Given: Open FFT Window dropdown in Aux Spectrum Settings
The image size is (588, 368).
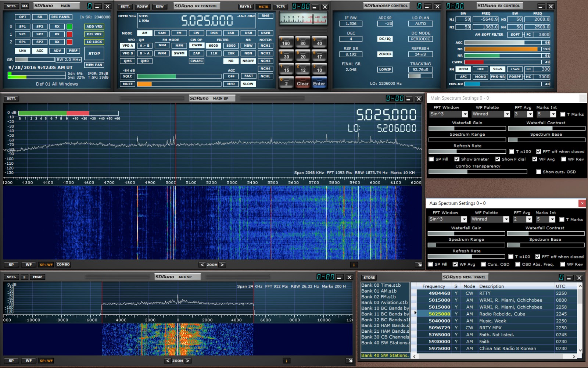Looking at the screenshot, I should click(464, 219).
